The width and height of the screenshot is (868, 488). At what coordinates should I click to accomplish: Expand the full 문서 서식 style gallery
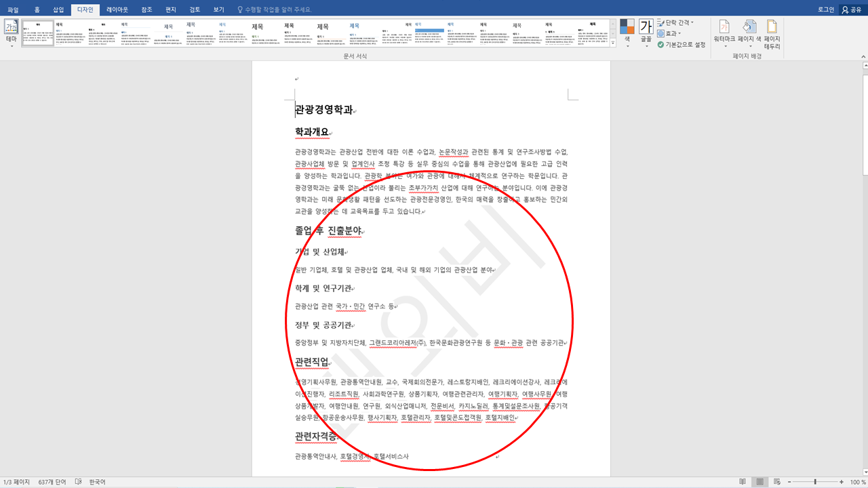click(x=613, y=43)
